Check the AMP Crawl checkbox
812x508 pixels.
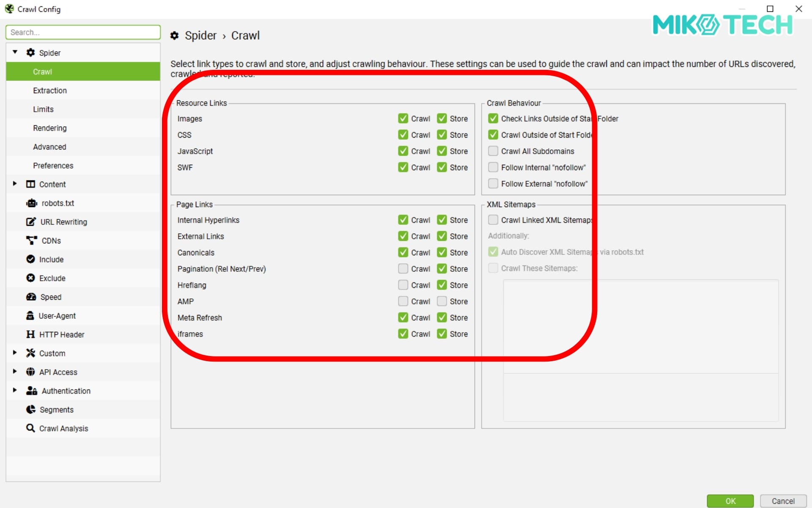(403, 301)
